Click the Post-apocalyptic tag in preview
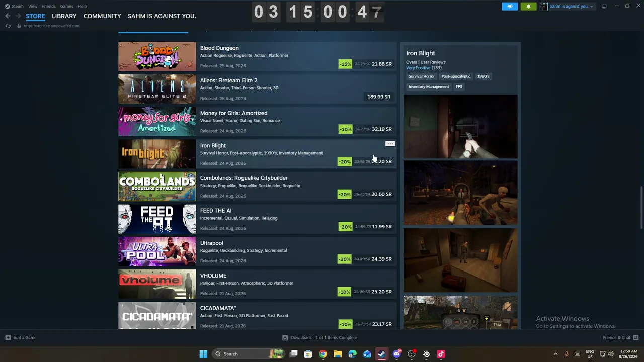 point(456,76)
